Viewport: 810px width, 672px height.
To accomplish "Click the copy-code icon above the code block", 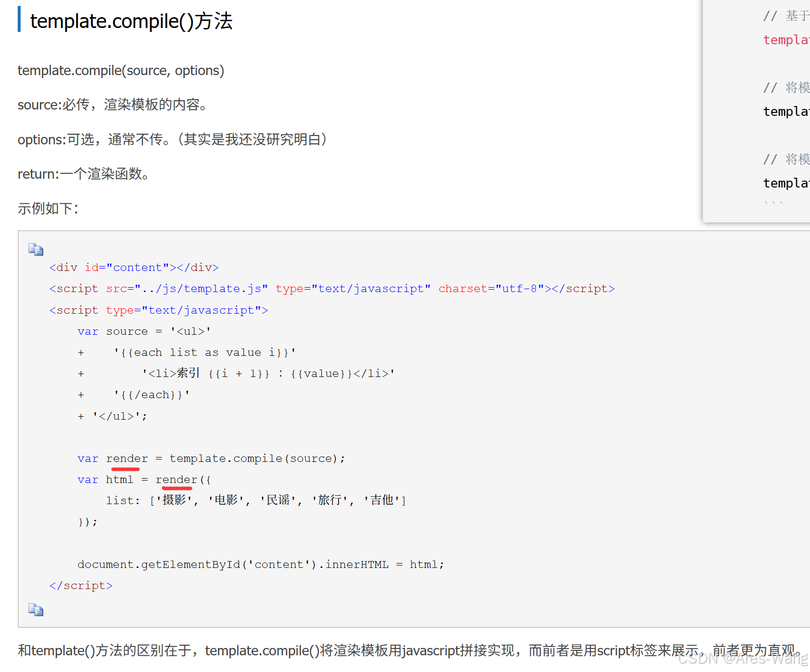I will pyautogui.click(x=36, y=249).
